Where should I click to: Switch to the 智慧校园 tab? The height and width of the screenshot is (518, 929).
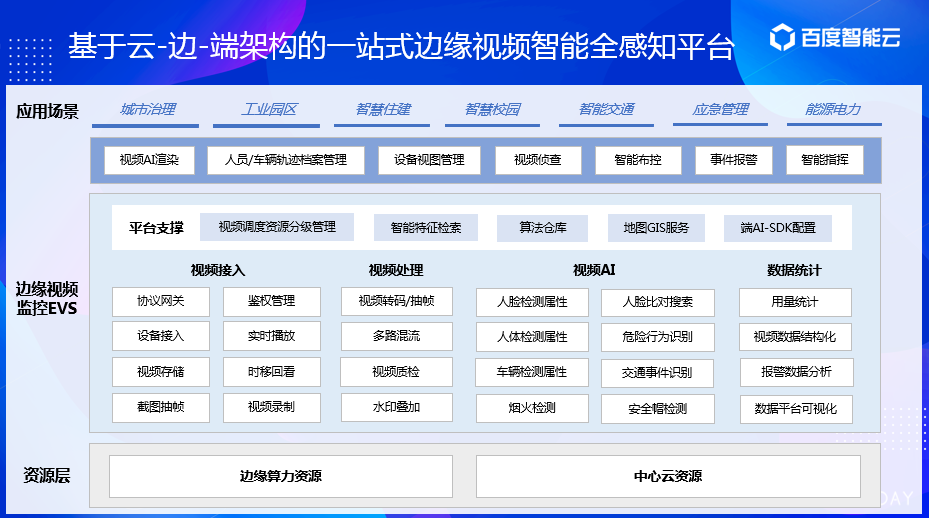492,110
